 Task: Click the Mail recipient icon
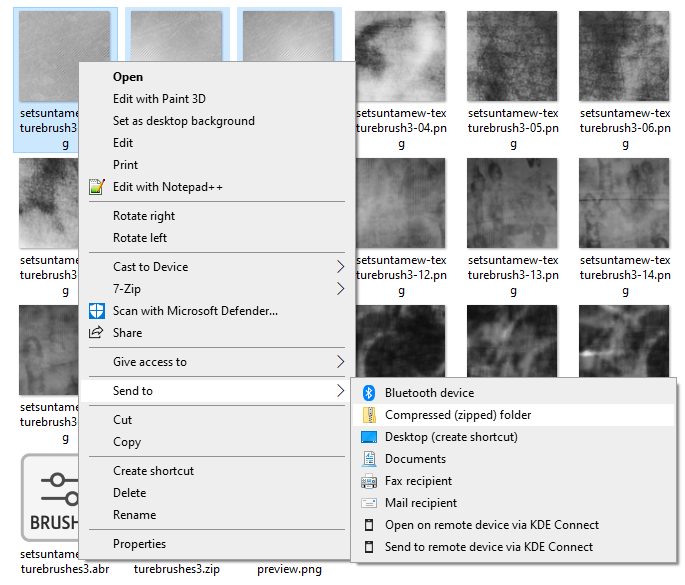(368, 503)
